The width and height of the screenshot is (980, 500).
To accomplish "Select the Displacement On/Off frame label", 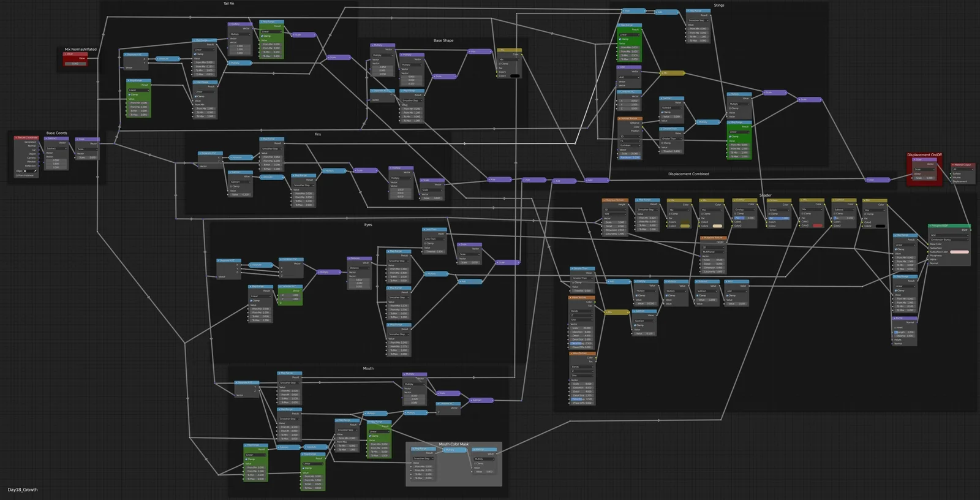I will (x=924, y=155).
